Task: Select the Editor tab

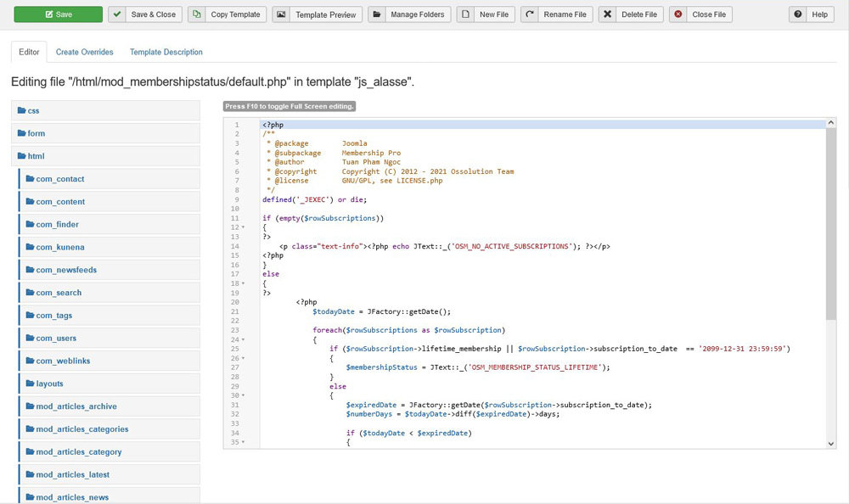Action: click(x=29, y=52)
